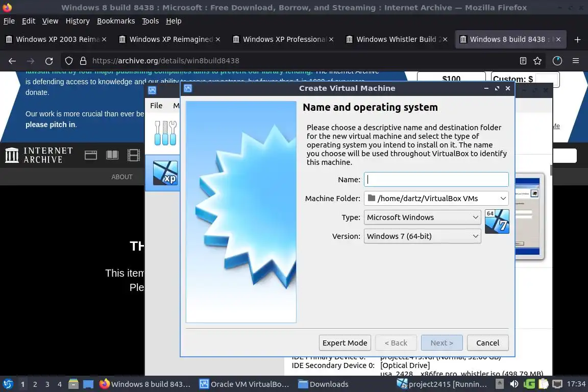Open the Firefox hamburger menu

576,61
